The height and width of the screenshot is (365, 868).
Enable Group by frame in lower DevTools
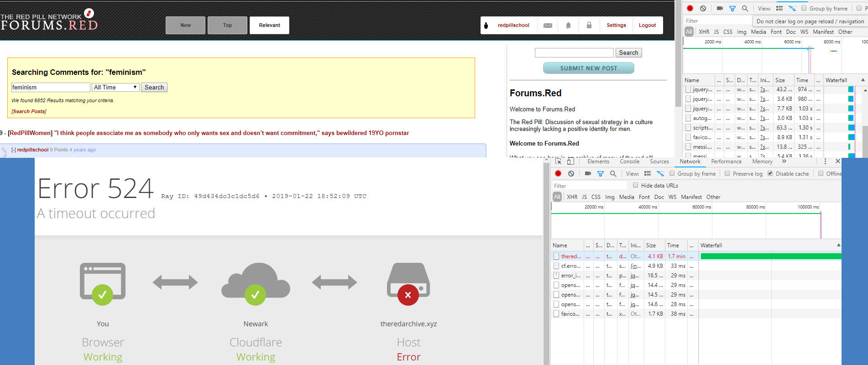coord(672,173)
